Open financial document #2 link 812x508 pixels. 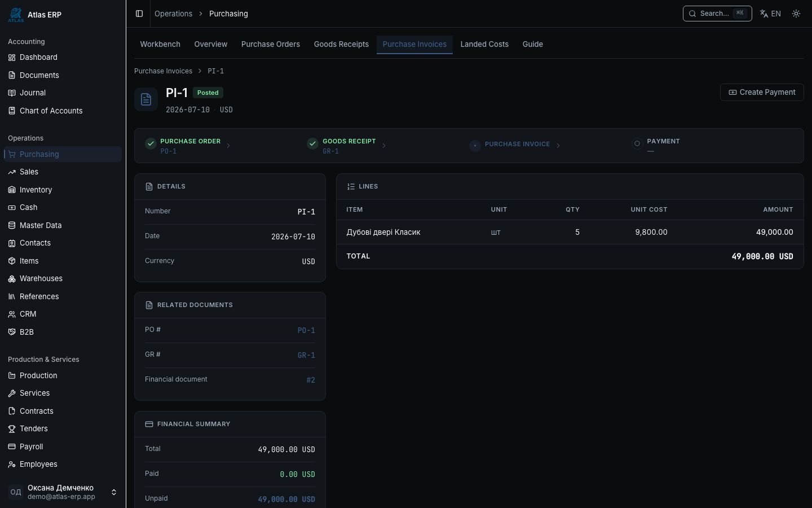pos(311,380)
